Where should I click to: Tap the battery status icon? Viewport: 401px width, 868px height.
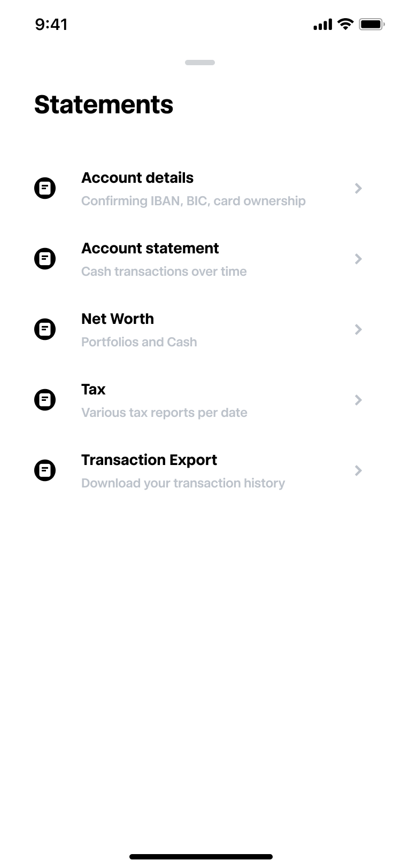372,24
